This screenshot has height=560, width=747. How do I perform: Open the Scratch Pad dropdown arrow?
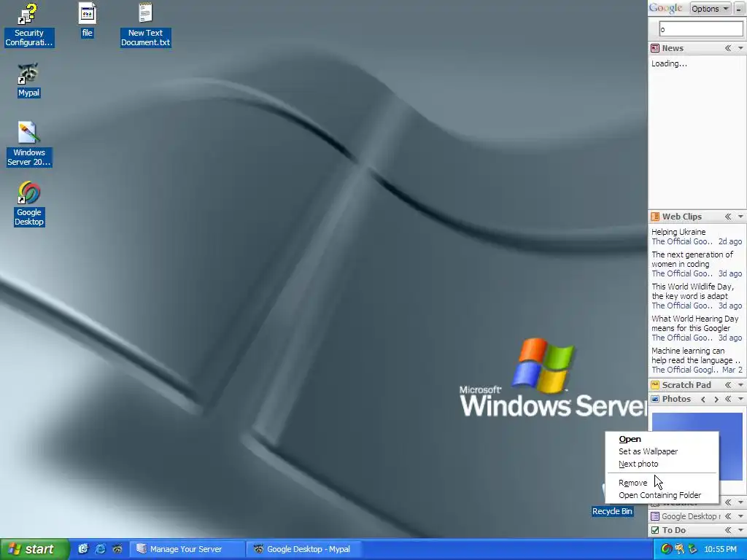click(740, 385)
